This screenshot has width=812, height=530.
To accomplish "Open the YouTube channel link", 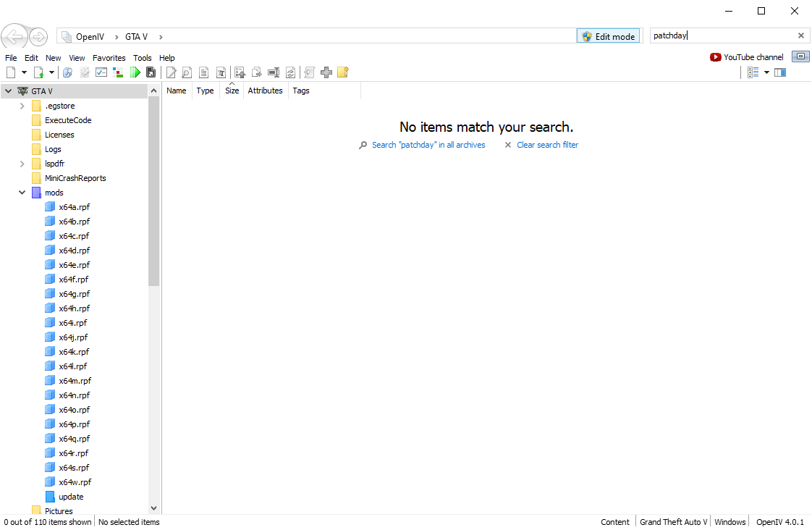I will pyautogui.click(x=747, y=57).
